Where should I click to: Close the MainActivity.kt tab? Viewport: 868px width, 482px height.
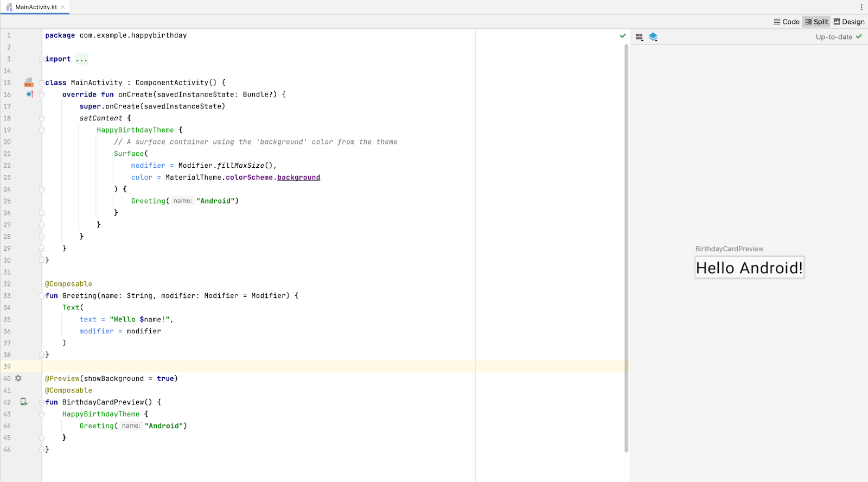(63, 7)
